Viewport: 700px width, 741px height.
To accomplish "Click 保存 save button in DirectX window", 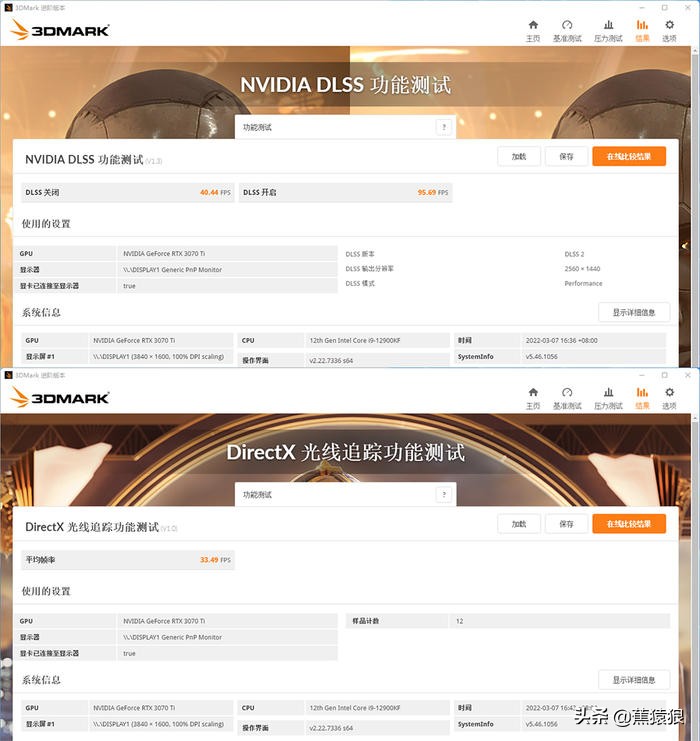I will click(566, 524).
